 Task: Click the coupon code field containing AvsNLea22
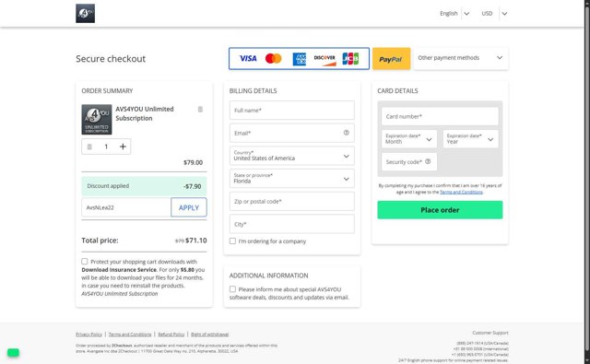pyautogui.click(x=126, y=207)
